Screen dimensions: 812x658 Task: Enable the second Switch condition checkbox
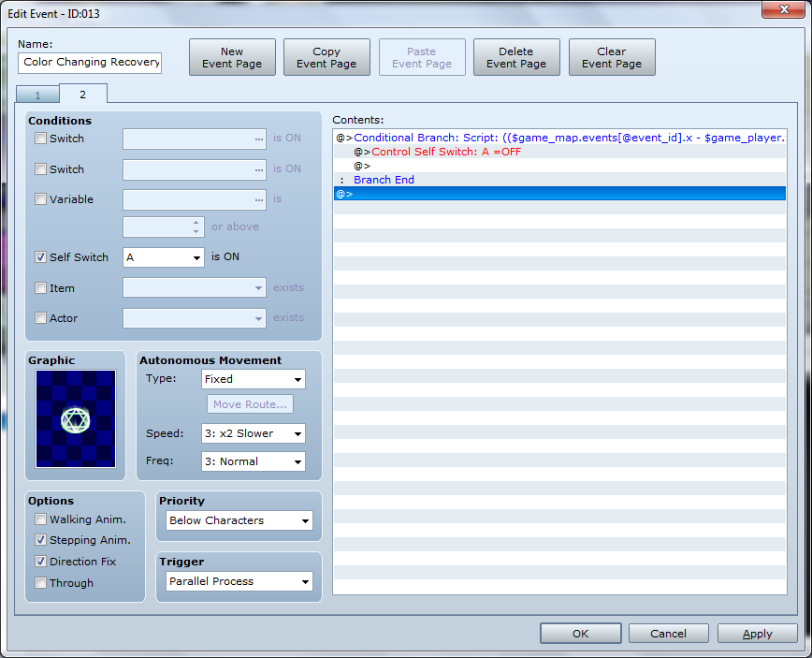[x=40, y=168]
